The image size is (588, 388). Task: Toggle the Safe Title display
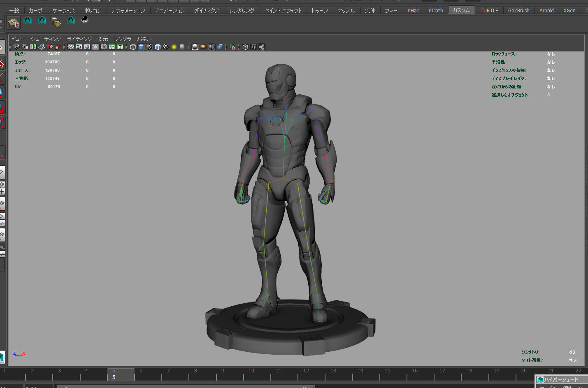click(x=120, y=47)
